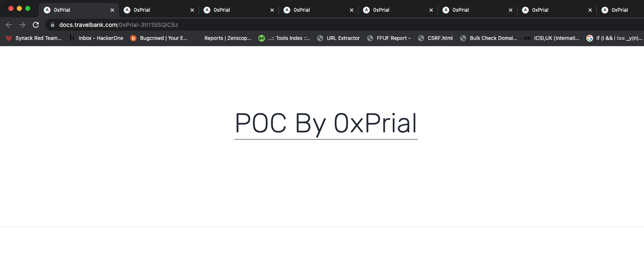This screenshot has width=644, height=261.
Task: Open the Bugcrowd bookmark
Action: coord(159,38)
